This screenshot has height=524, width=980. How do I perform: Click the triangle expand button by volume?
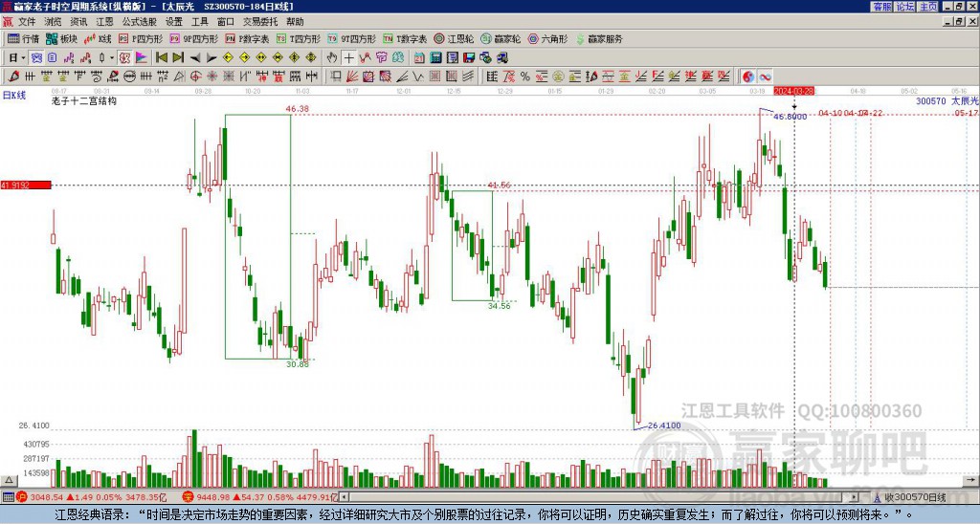pos(9,481)
